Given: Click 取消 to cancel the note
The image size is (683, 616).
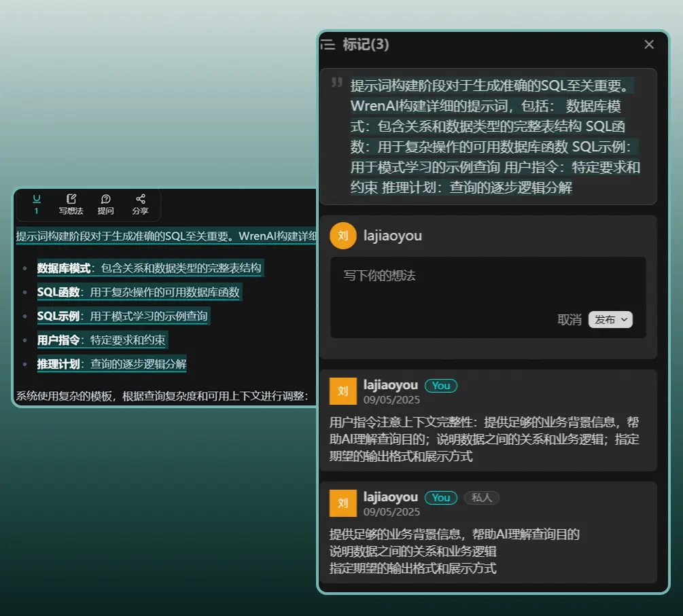Looking at the screenshot, I should pyautogui.click(x=570, y=319).
